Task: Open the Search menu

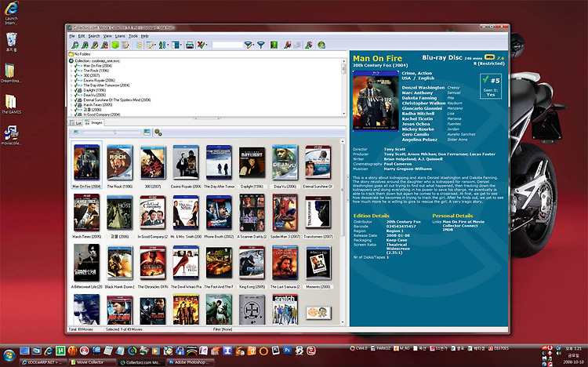Action: tap(94, 36)
